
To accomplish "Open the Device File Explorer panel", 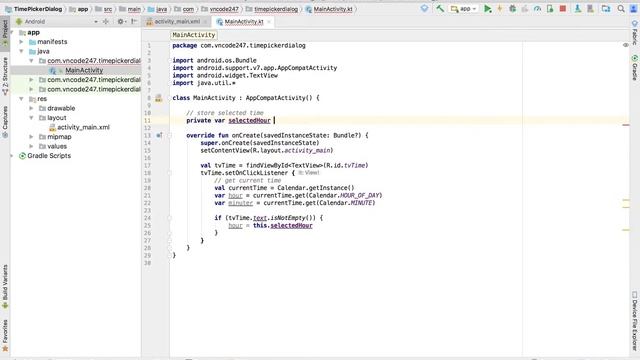I will (x=635, y=320).
